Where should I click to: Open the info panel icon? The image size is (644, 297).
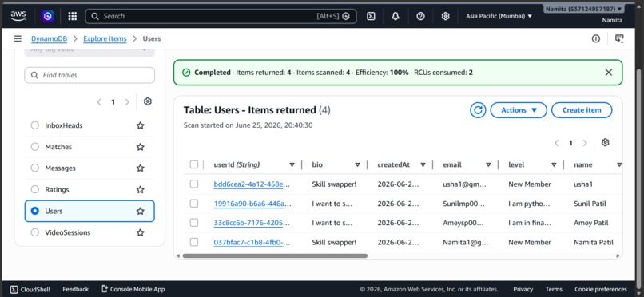[596, 38]
